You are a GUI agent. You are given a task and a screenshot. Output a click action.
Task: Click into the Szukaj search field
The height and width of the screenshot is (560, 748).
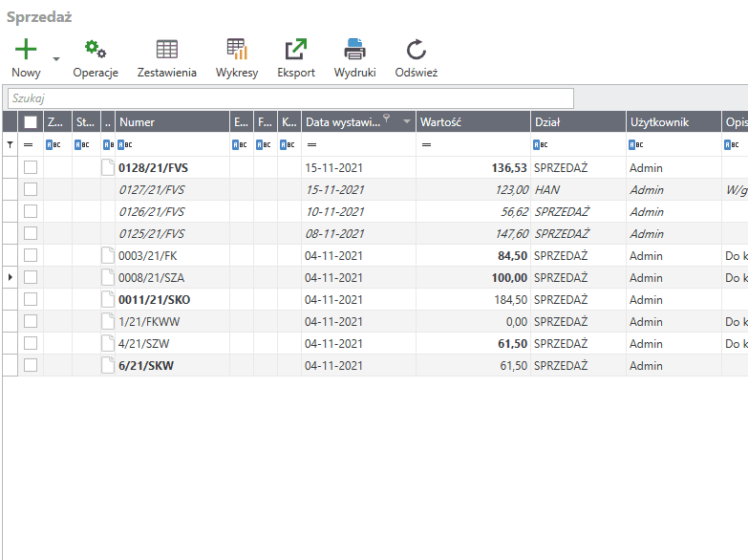pos(290,98)
